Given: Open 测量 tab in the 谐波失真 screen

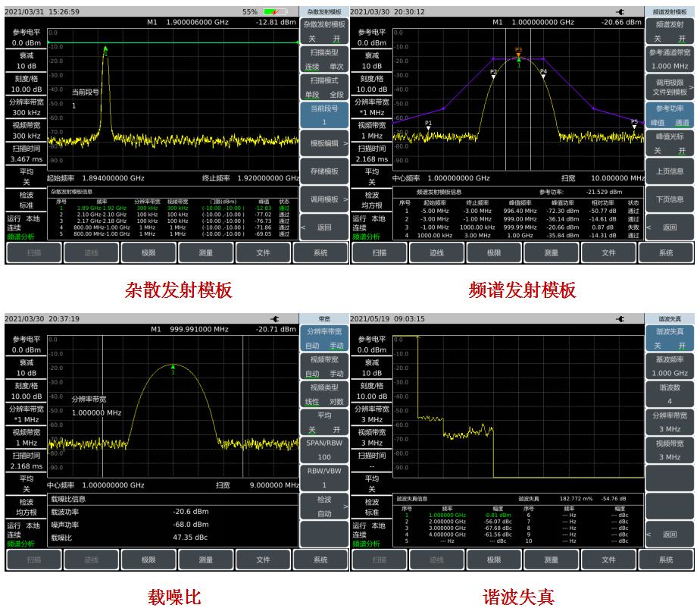Looking at the screenshot, I should tap(551, 559).
